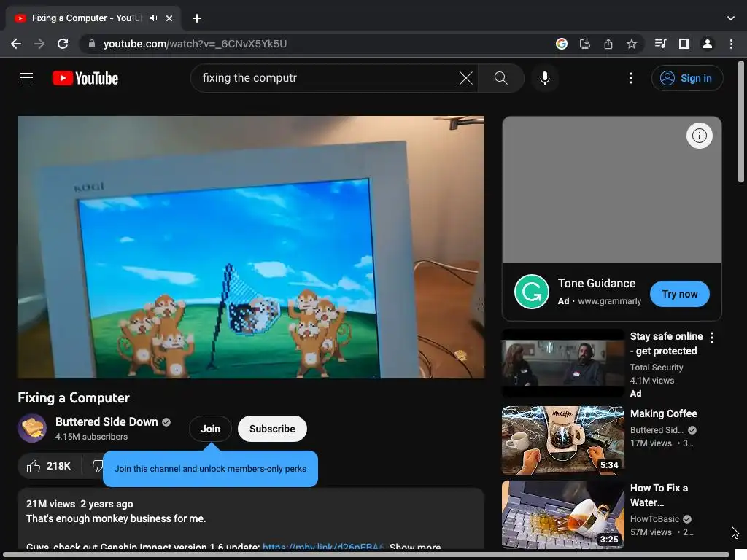Open a new browser tab
The image size is (747, 560).
point(197,18)
